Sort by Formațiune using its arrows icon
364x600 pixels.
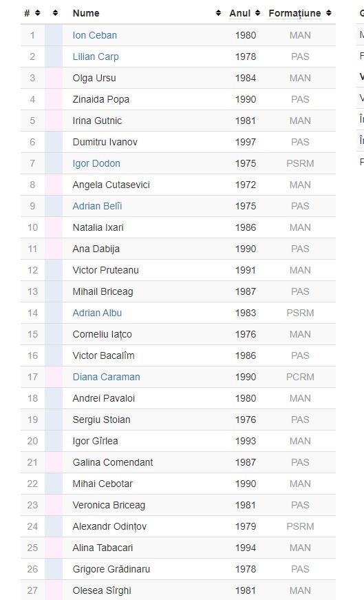tap(329, 13)
